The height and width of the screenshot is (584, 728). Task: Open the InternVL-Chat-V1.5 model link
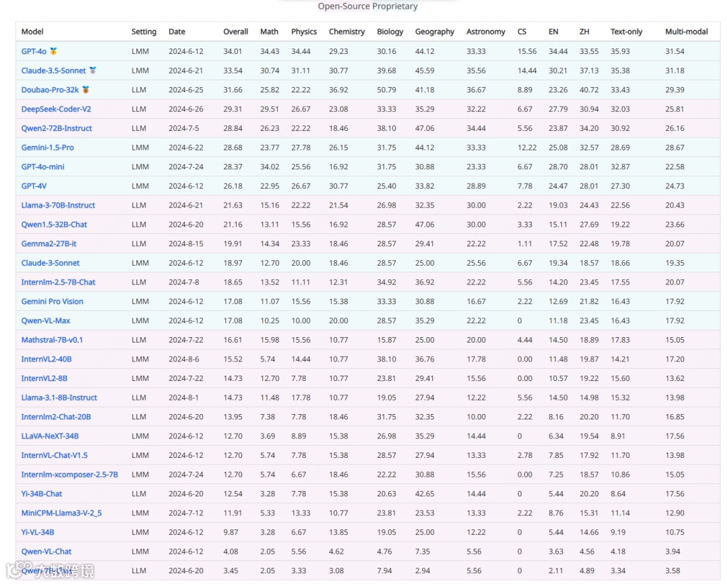coord(55,455)
